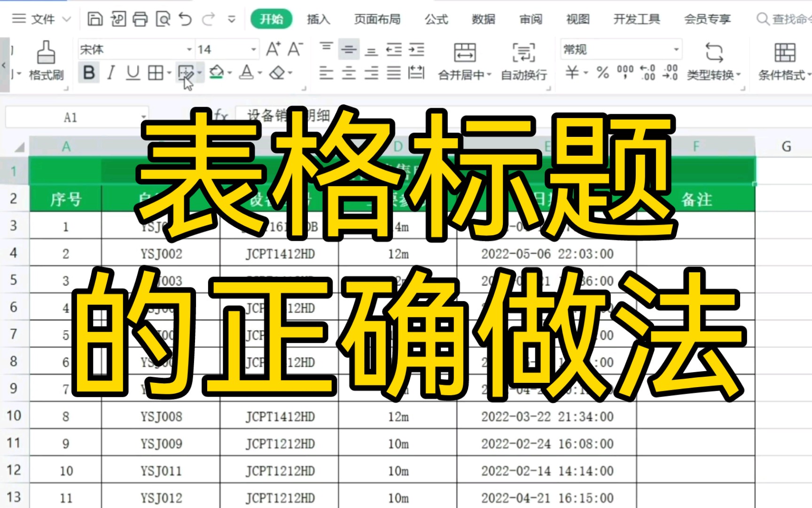This screenshot has width=812, height=508.
Task: Click the increase indent icon
Action: 416,49
